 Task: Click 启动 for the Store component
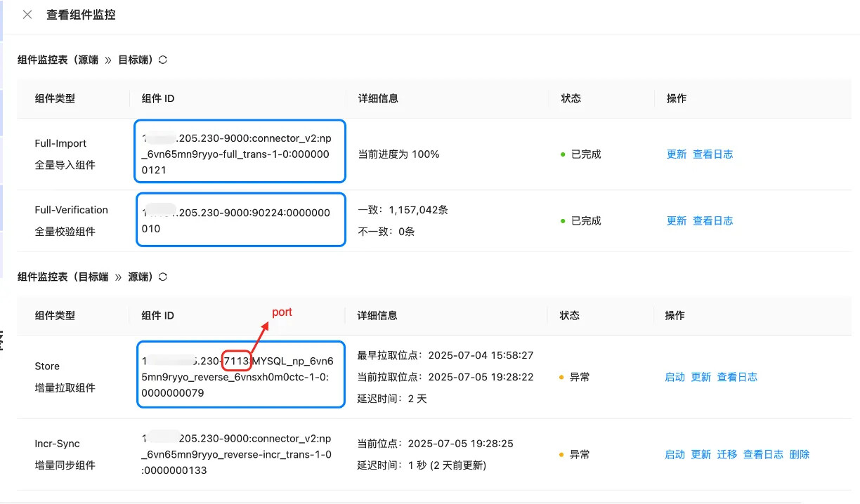(x=675, y=377)
